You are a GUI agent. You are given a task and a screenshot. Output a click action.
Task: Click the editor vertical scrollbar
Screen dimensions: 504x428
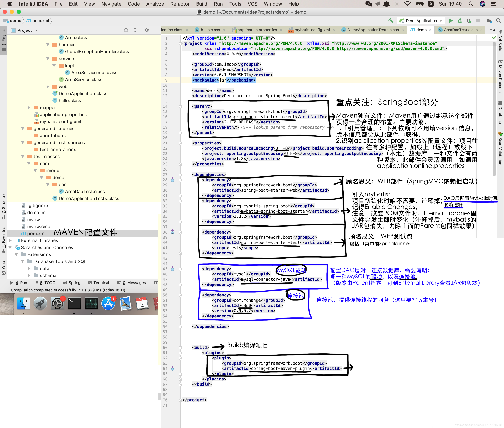(x=494, y=108)
